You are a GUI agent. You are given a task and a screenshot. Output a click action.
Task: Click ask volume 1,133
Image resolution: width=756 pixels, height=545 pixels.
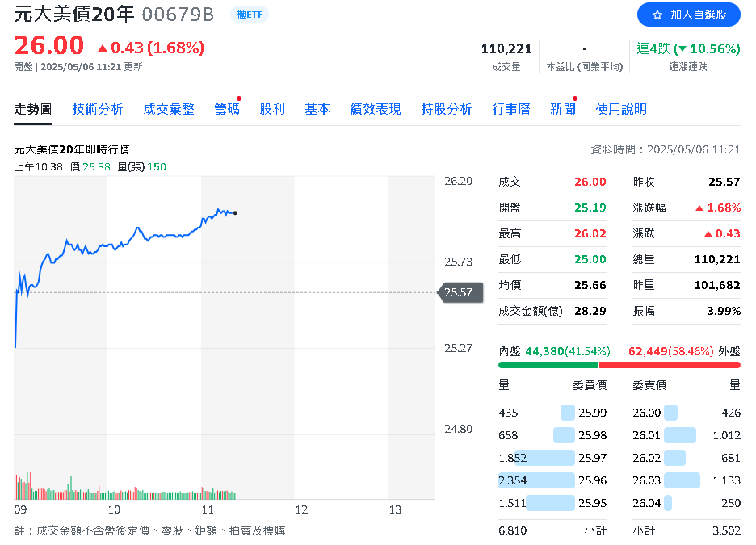[x=727, y=481]
